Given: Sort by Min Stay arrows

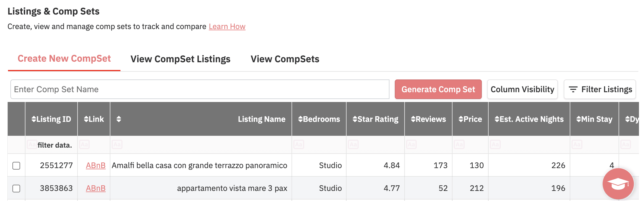Looking at the screenshot, I should (x=579, y=119).
